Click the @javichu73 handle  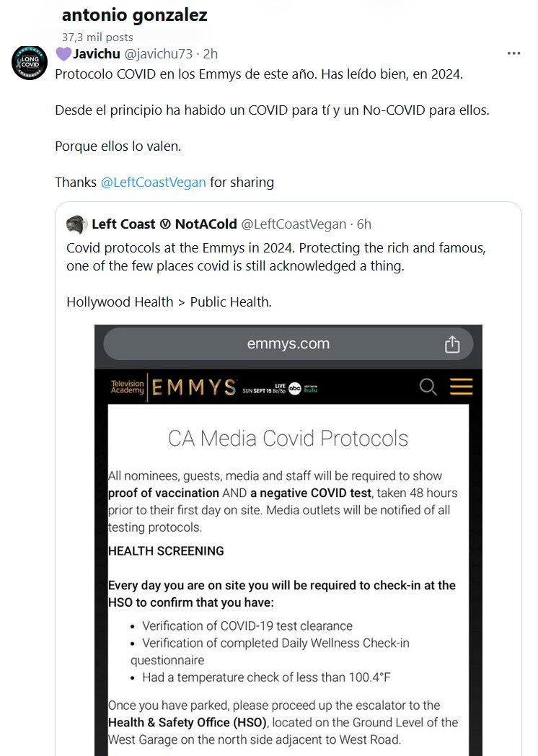coord(158,53)
